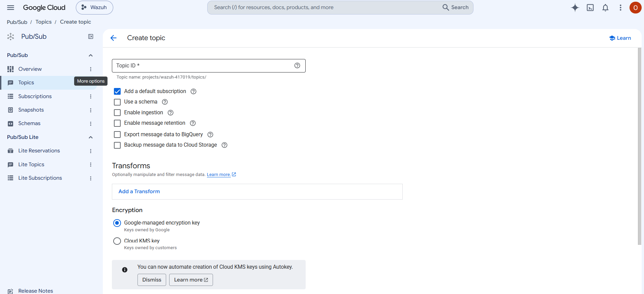The image size is (644, 294).
Task: Open account avatar O
Action: 636,7
